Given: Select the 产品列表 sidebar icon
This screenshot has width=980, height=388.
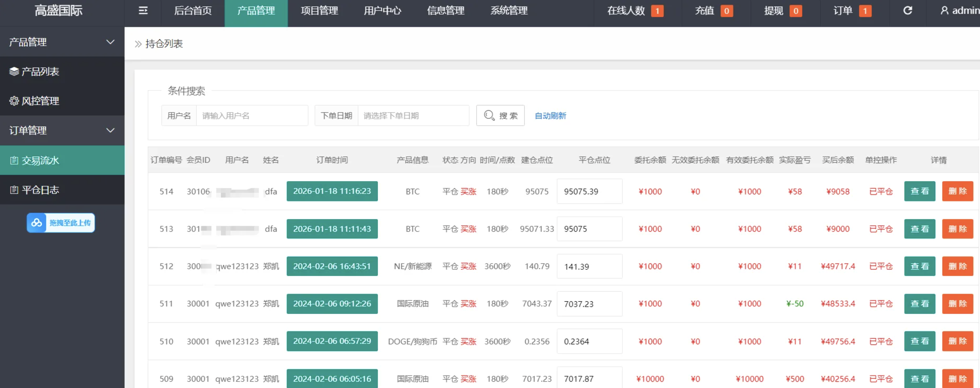Looking at the screenshot, I should coord(14,71).
